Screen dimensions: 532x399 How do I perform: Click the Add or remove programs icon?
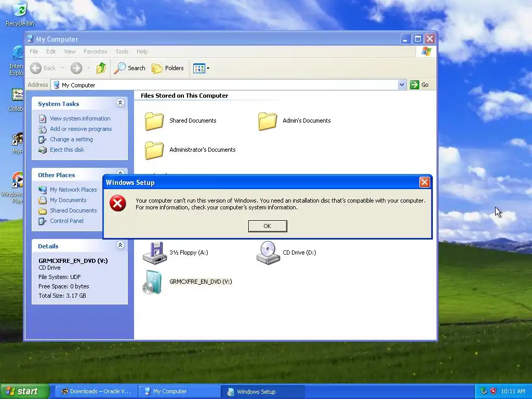43,129
